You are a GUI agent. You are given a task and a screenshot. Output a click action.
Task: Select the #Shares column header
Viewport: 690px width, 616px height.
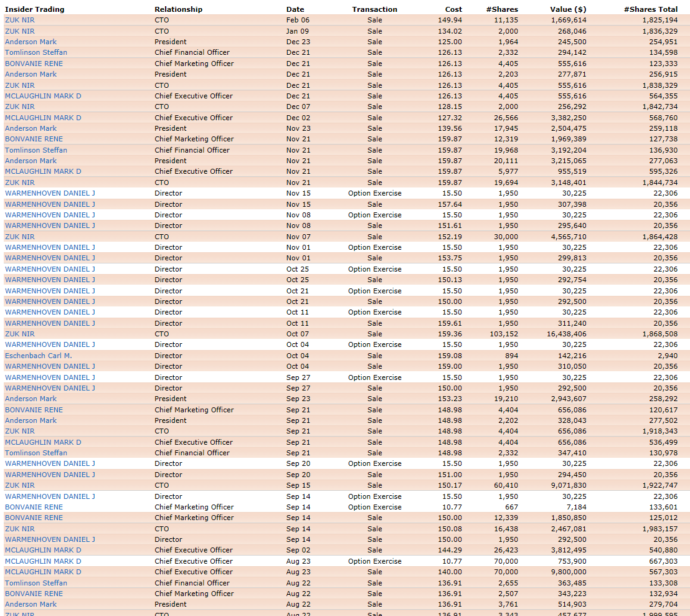[x=502, y=9]
